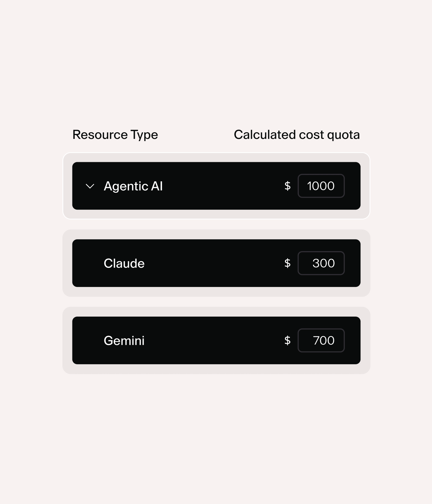The image size is (432, 504).
Task: Select the black Gemini row card
Action: tap(216, 340)
